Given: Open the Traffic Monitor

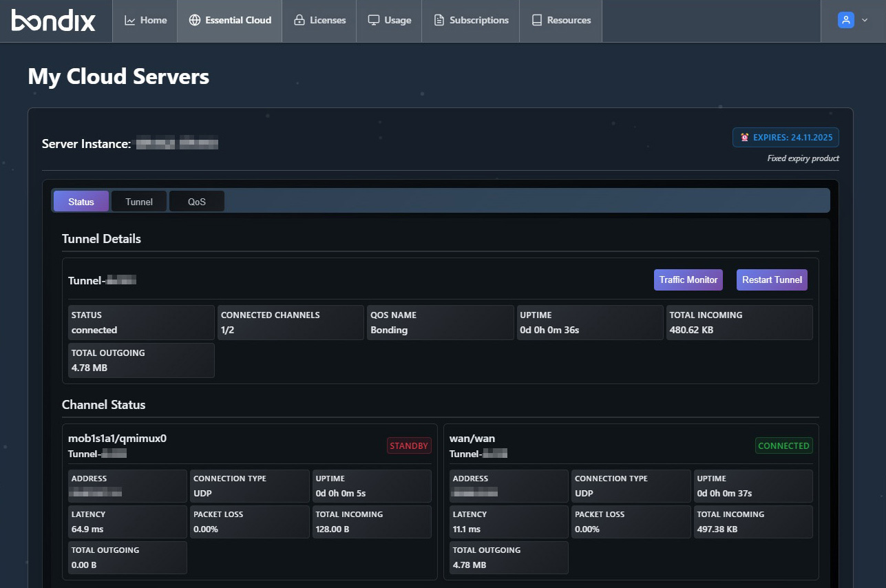Looking at the screenshot, I should 688,280.
